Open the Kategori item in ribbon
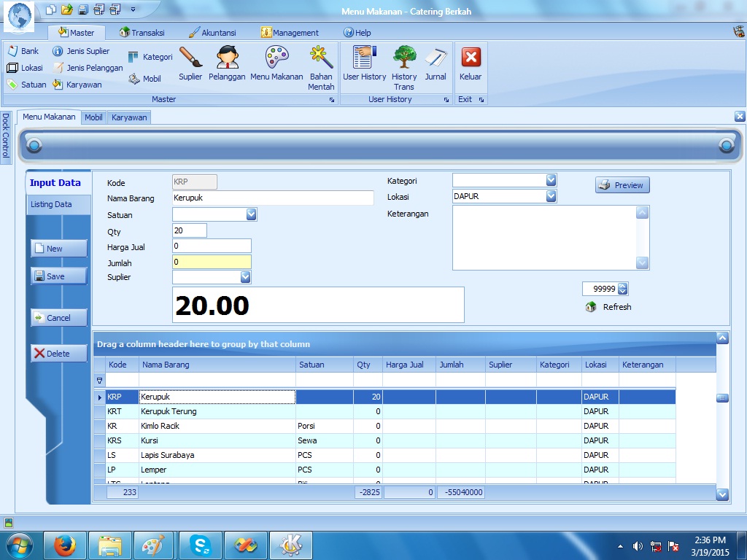This screenshot has width=747, height=560. tap(150, 57)
